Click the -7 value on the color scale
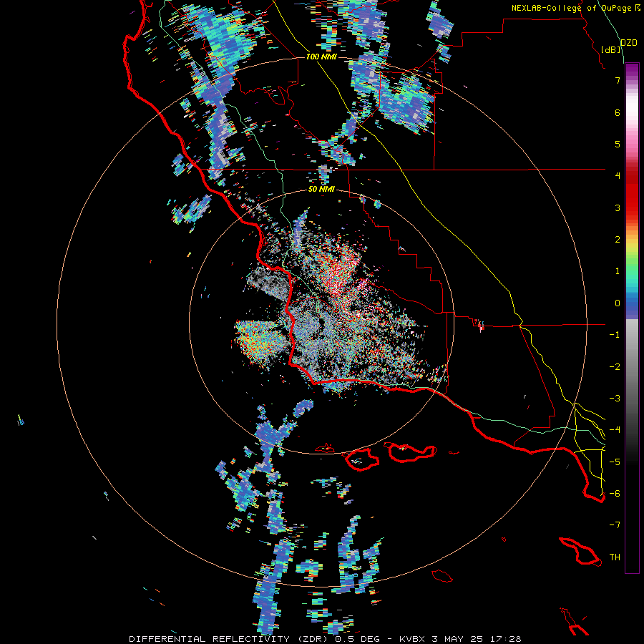 tap(615, 525)
